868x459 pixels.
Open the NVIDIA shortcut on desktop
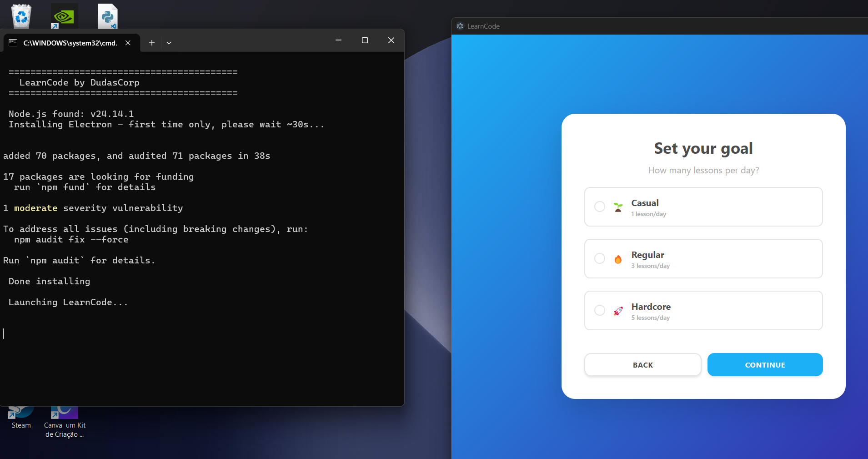tap(64, 16)
